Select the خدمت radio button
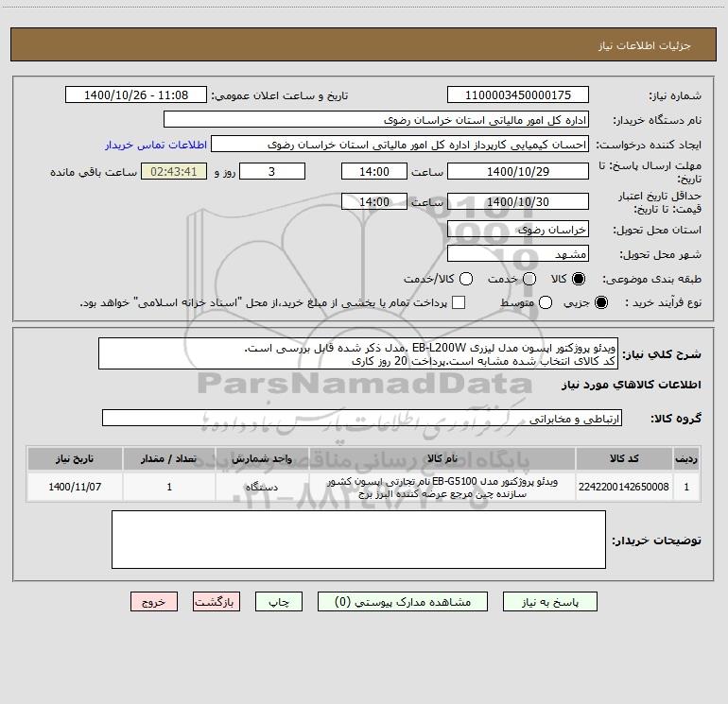The width and height of the screenshot is (728, 704). pos(529,279)
